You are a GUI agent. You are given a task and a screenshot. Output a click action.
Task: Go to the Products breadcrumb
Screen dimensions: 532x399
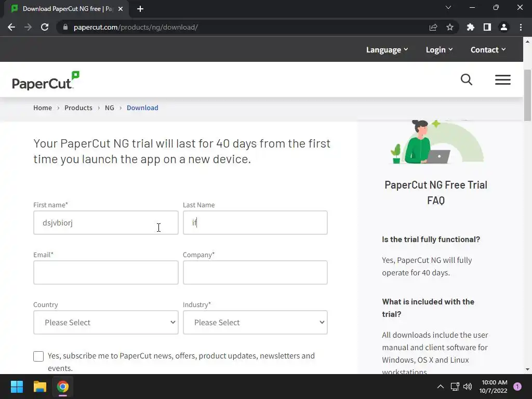pyautogui.click(x=78, y=108)
